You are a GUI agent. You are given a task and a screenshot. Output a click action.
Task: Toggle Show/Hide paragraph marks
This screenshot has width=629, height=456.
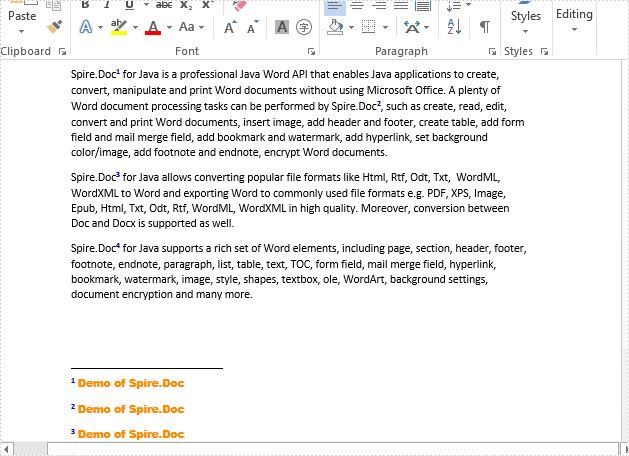[x=485, y=27]
